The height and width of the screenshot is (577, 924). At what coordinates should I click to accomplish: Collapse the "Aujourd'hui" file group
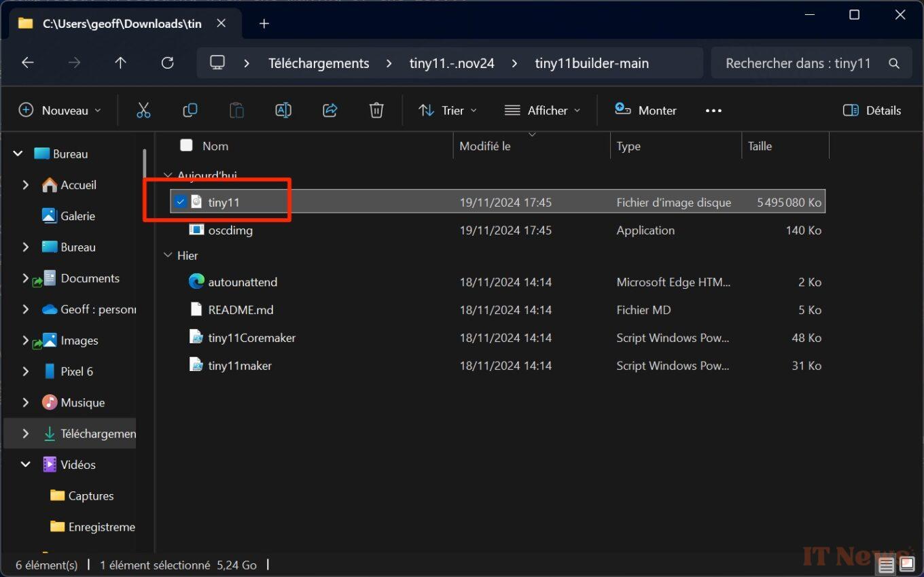[x=167, y=175]
